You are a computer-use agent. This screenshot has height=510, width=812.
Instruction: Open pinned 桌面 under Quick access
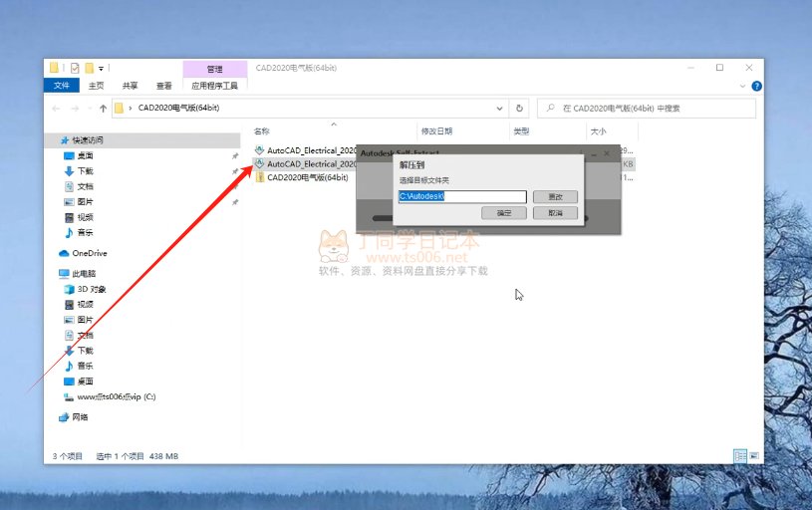point(85,155)
